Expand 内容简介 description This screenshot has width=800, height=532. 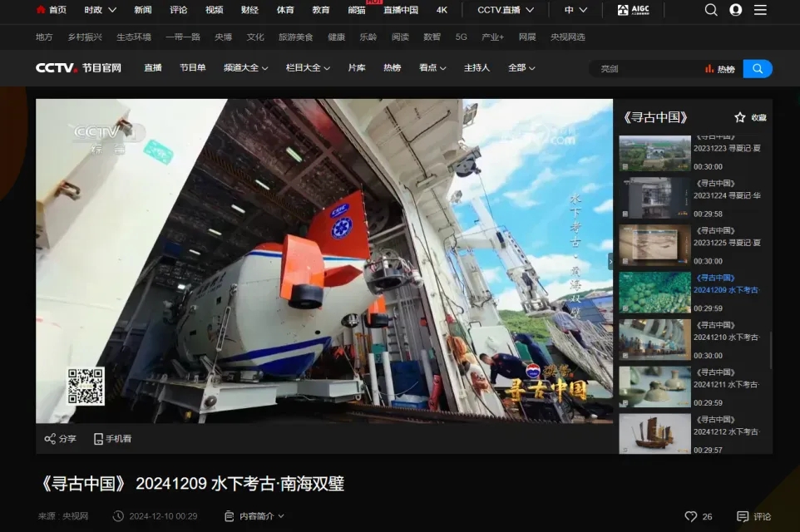254,516
